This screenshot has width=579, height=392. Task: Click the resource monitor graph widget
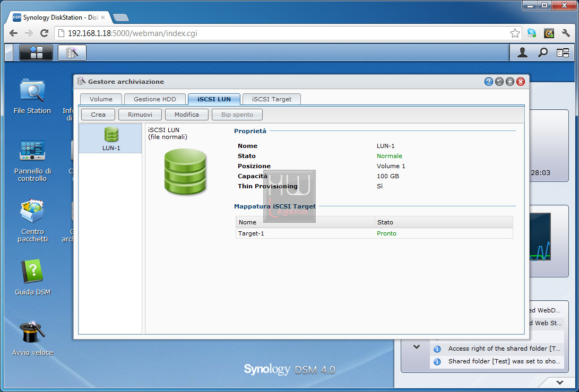(540, 237)
